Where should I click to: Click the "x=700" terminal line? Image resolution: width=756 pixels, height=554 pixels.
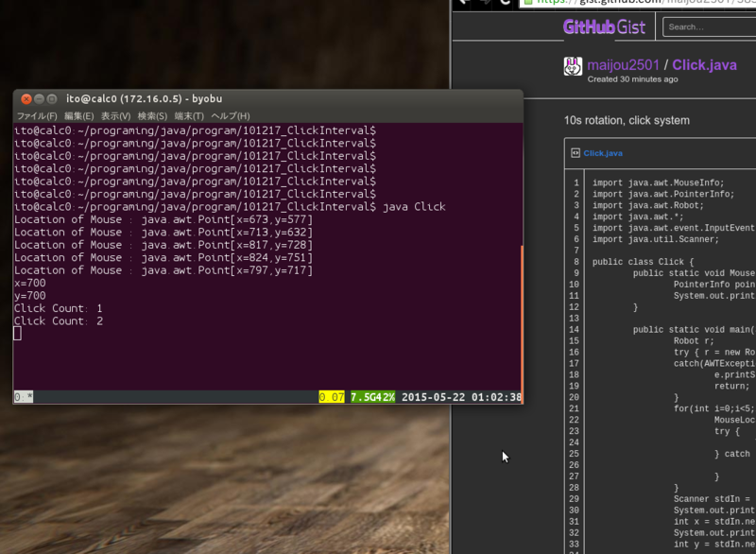30,283
